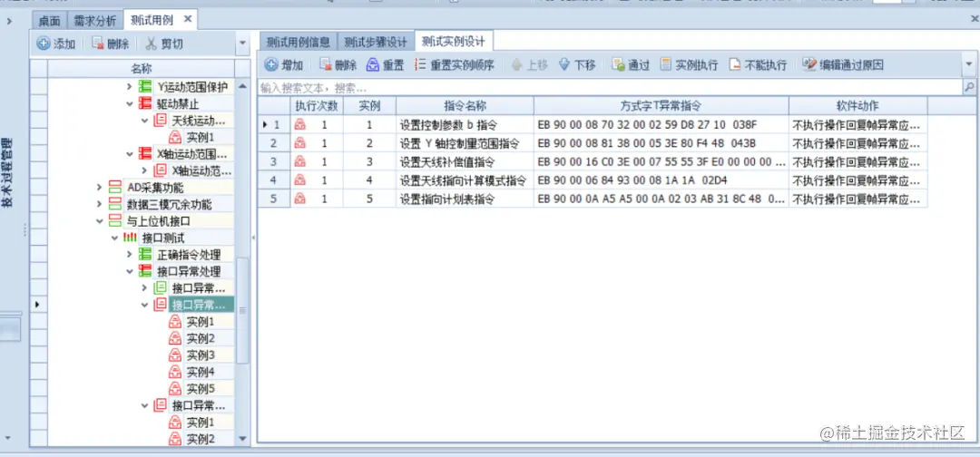This screenshot has width=980, height=457.
Task: Select the 天线运动 tree node
Action: 198,121
